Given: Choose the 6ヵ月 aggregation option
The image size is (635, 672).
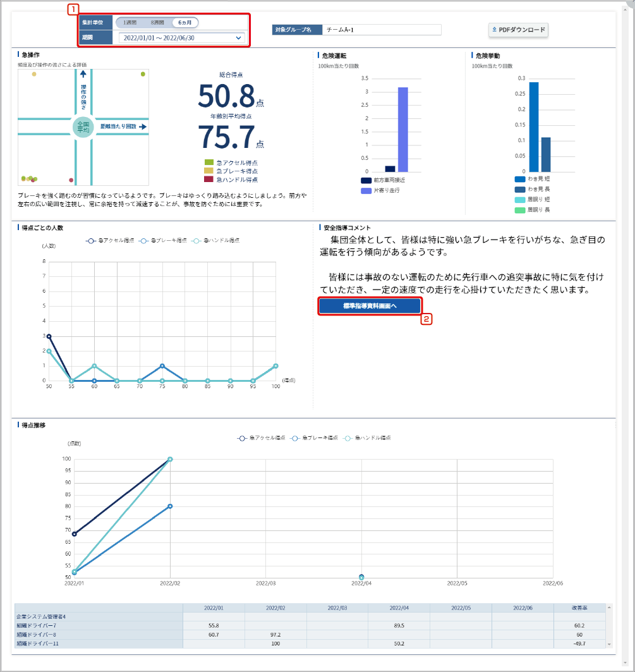Looking at the screenshot, I should (x=185, y=23).
